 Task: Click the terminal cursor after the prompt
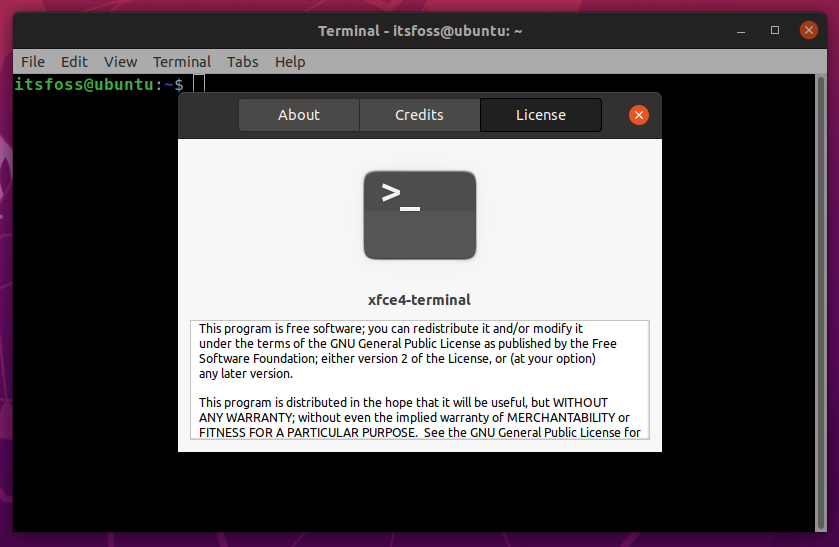point(199,85)
